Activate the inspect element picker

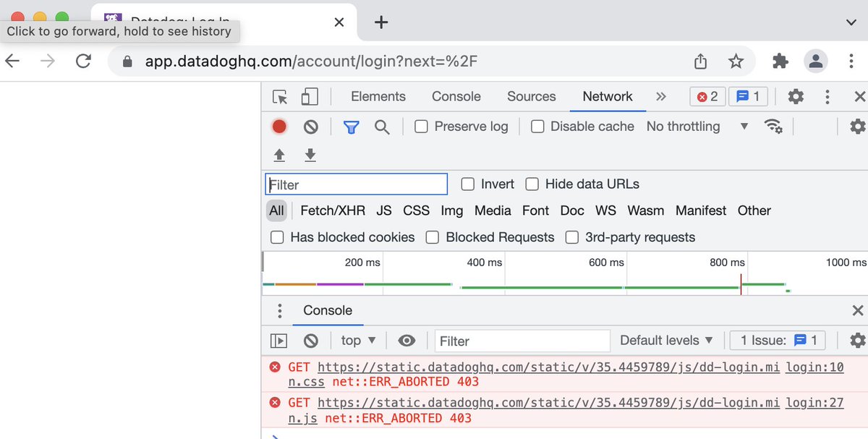(280, 97)
